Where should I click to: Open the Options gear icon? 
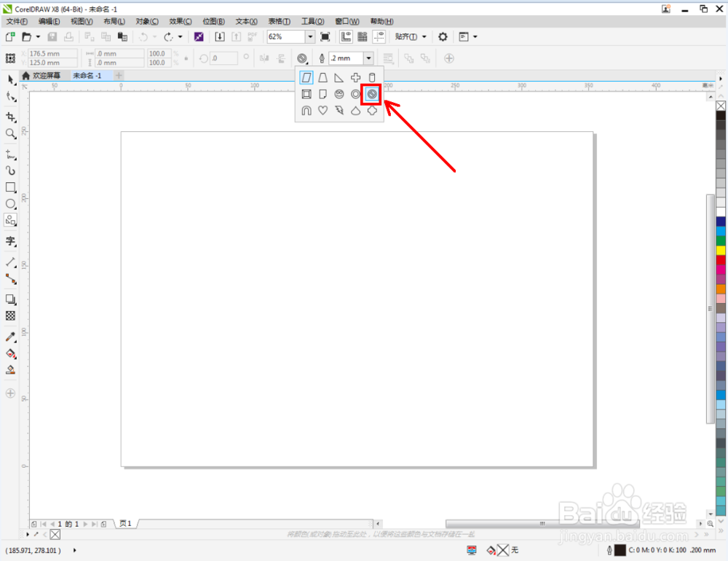click(443, 36)
